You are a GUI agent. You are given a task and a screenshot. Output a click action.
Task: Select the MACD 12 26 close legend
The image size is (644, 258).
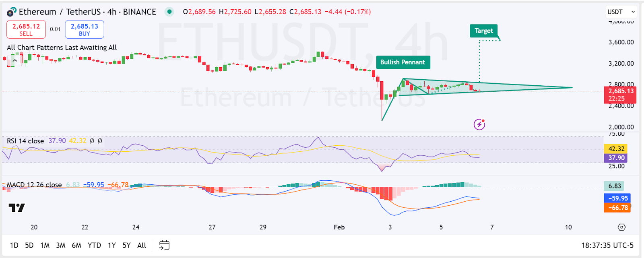[34, 185]
